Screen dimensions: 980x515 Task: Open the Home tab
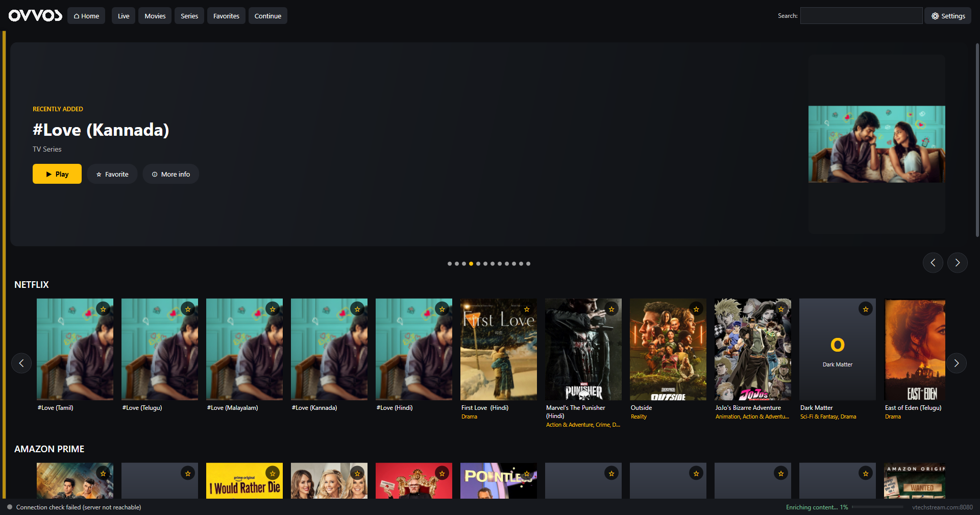click(x=86, y=16)
